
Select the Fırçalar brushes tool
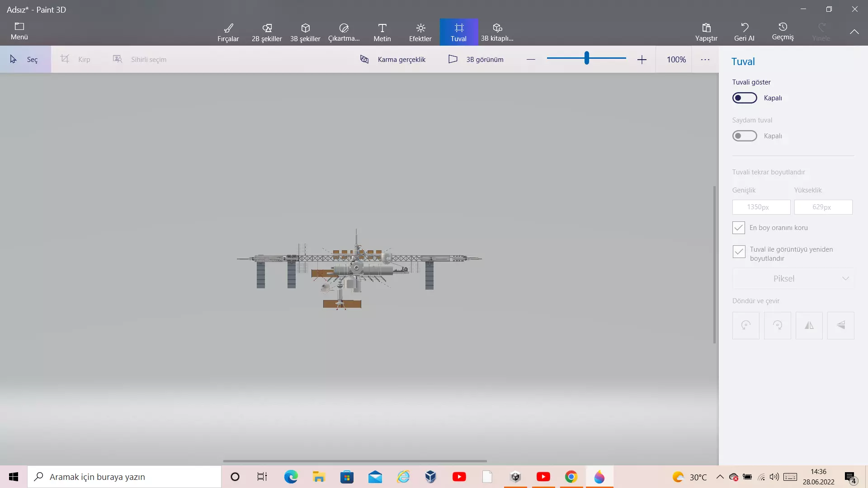pos(228,32)
